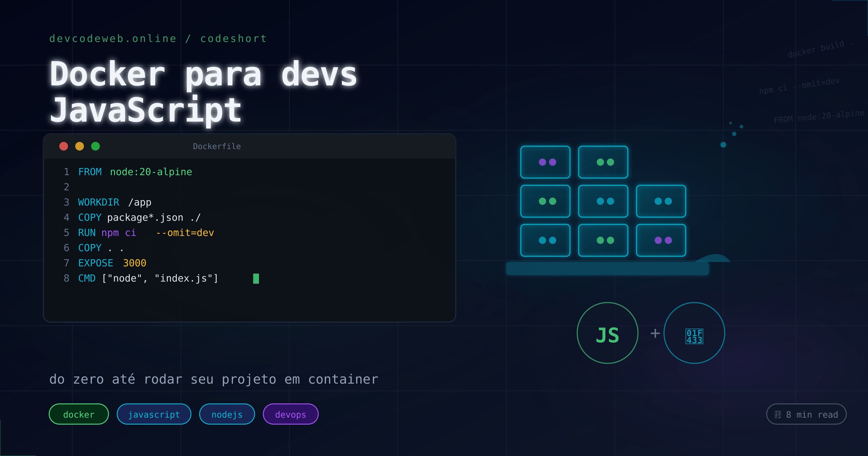Click the green window dot
This screenshot has height=456, width=868.
(95, 146)
